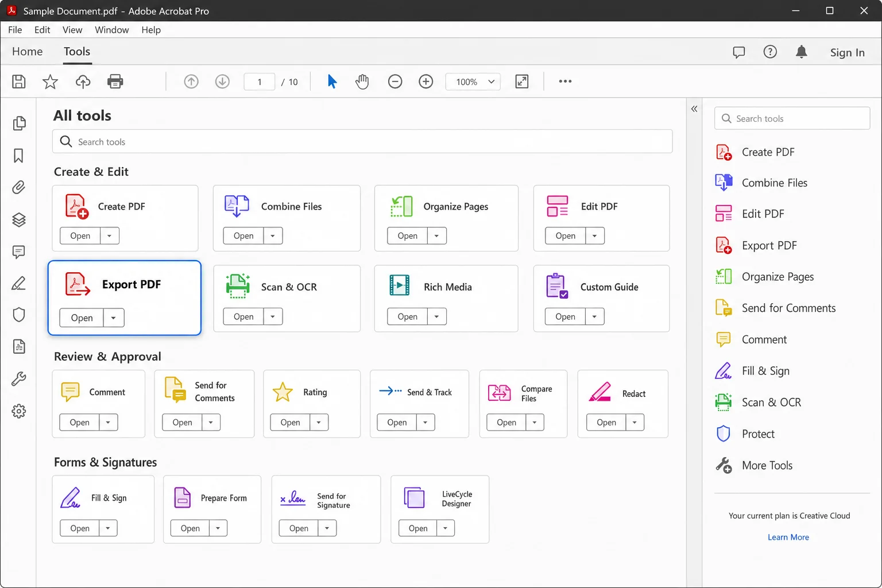Open the Help menu
882x588 pixels.
click(151, 30)
